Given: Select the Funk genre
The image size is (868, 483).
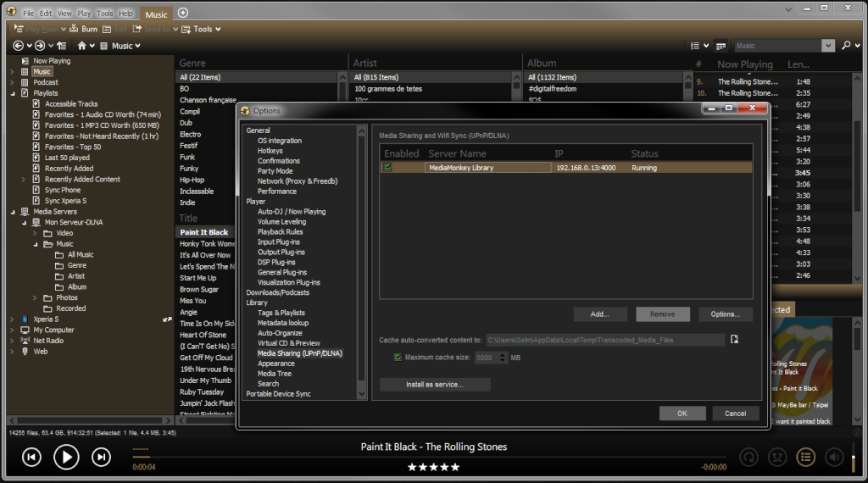Looking at the screenshot, I should [187, 157].
